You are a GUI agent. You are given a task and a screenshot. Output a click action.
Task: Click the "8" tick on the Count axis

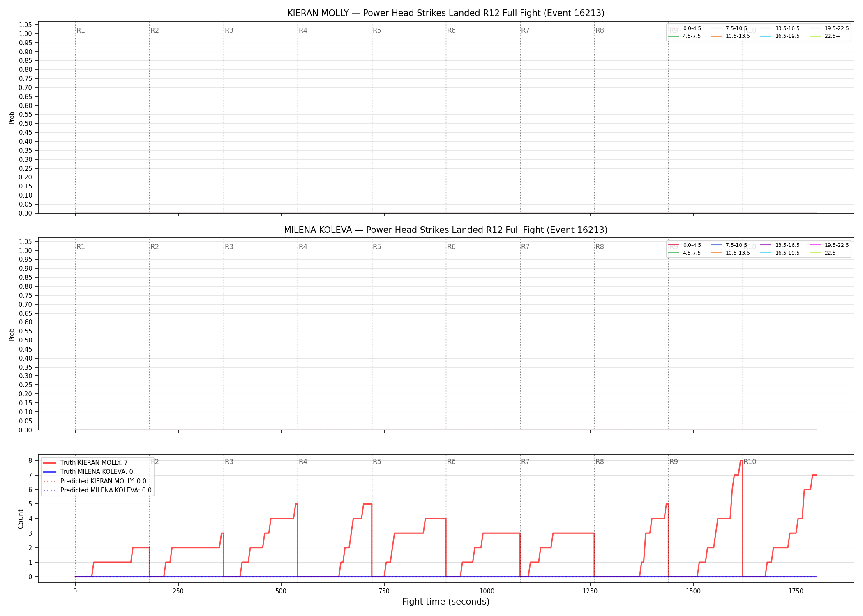(30, 461)
